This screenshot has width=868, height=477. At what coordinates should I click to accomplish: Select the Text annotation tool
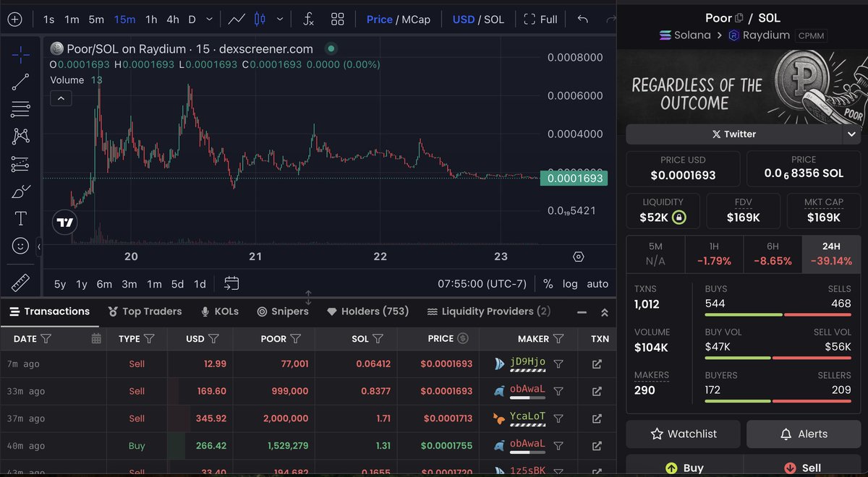coord(21,218)
